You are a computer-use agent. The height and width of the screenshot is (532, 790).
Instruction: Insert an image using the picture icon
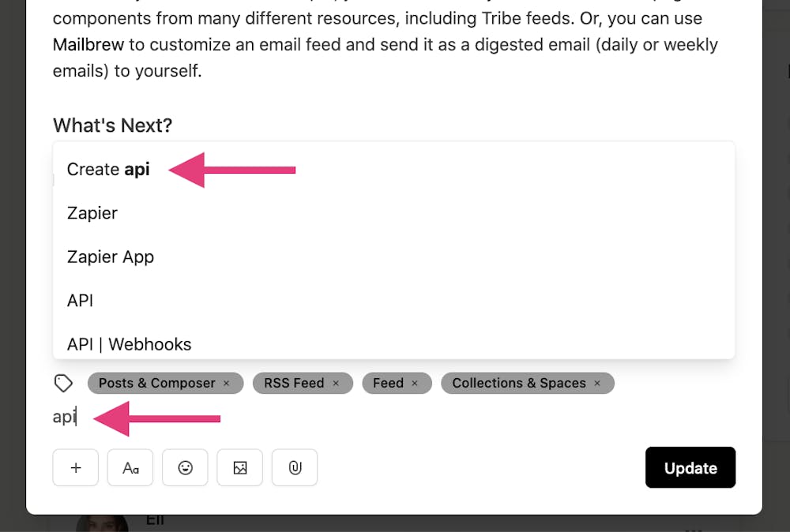click(240, 467)
